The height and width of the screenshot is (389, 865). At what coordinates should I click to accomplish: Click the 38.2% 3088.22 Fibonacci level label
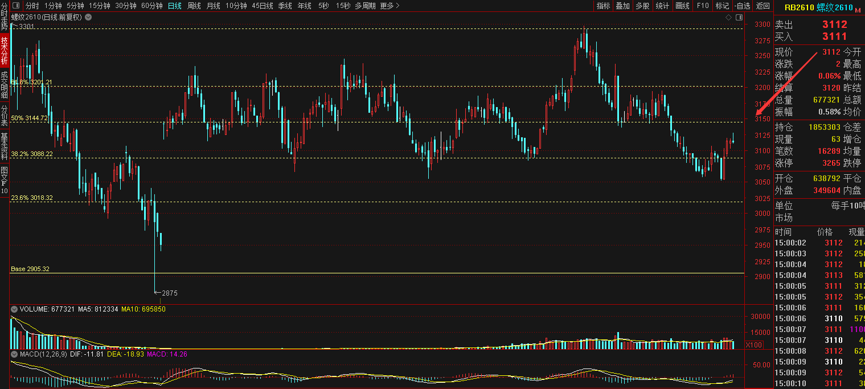[x=32, y=154]
